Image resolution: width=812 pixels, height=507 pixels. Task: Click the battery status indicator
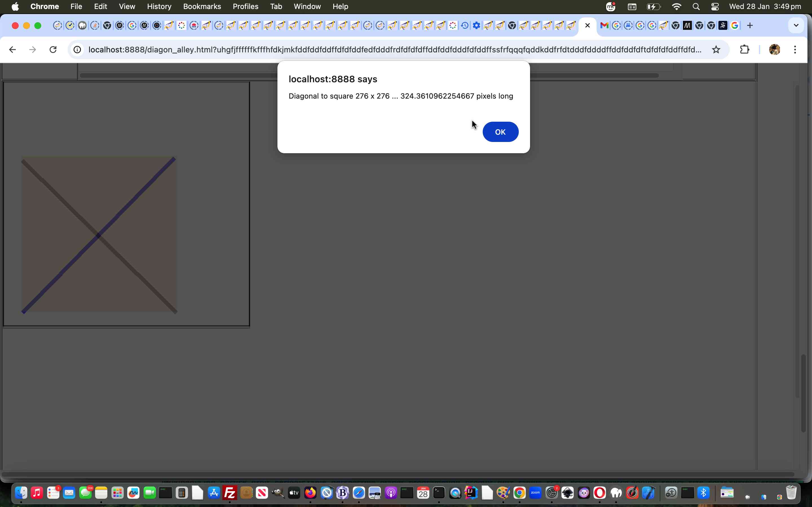653,6
